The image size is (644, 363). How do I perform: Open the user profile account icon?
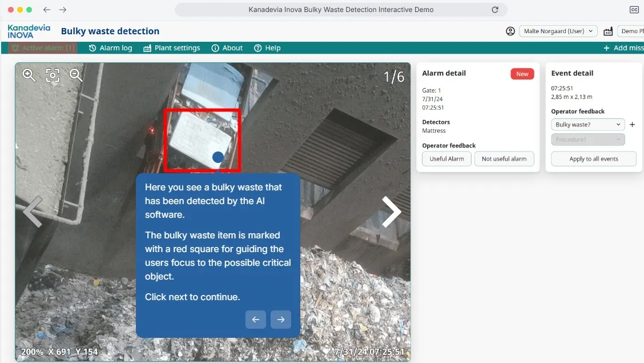tap(510, 31)
